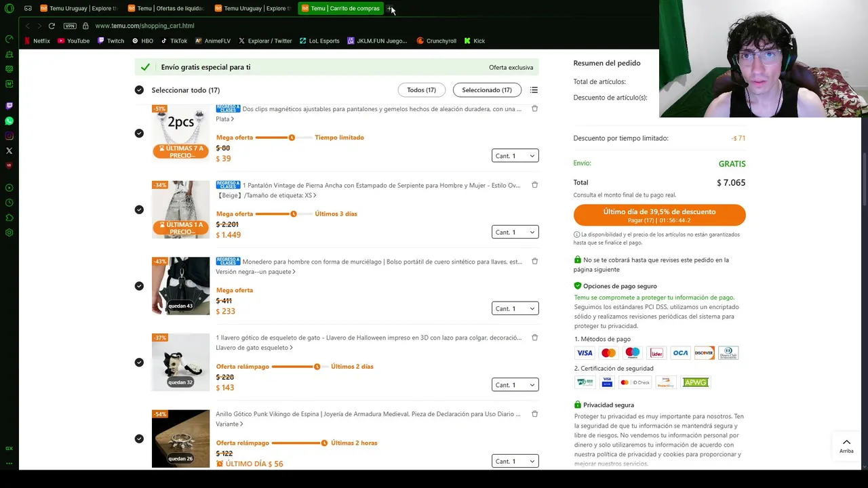Open quantity dropdown for Anillo Gótico
The image size is (868, 488).
tap(515, 461)
